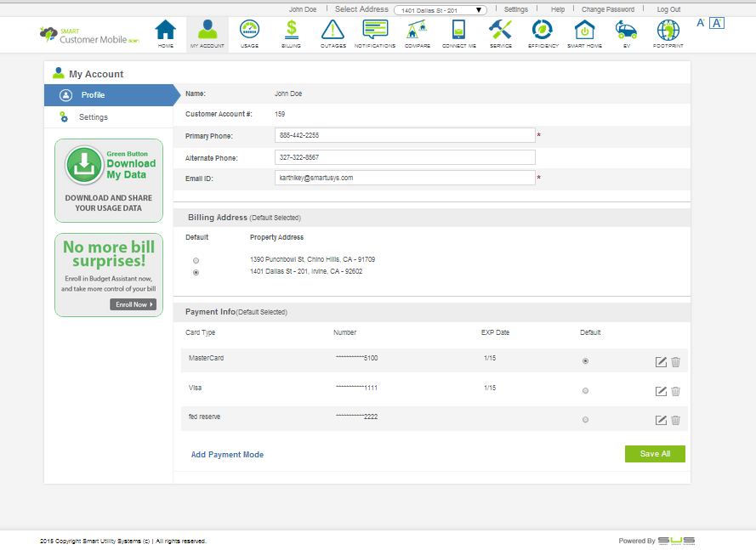Open the Select Address dropdown
The image size is (756, 550).
pos(440,10)
